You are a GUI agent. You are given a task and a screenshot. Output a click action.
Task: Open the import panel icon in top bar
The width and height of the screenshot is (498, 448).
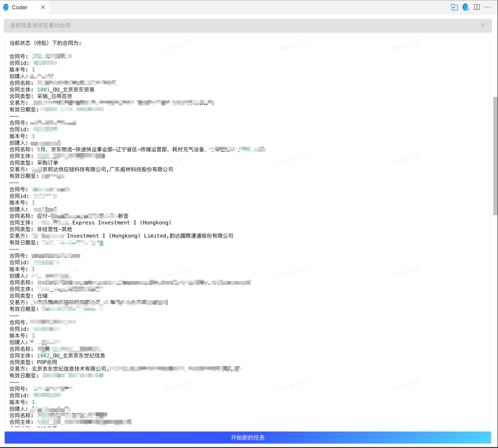click(x=454, y=7)
